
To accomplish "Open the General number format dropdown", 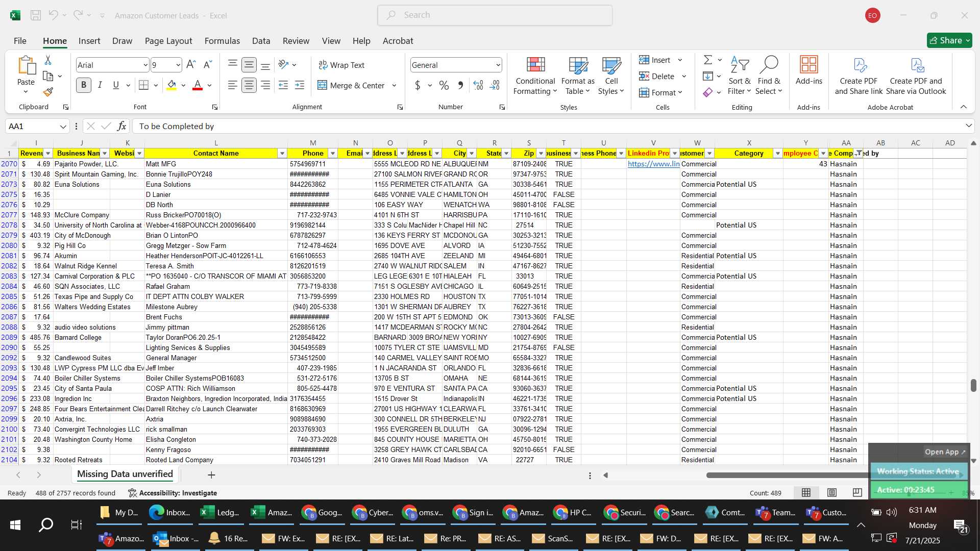I will click(x=498, y=65).
